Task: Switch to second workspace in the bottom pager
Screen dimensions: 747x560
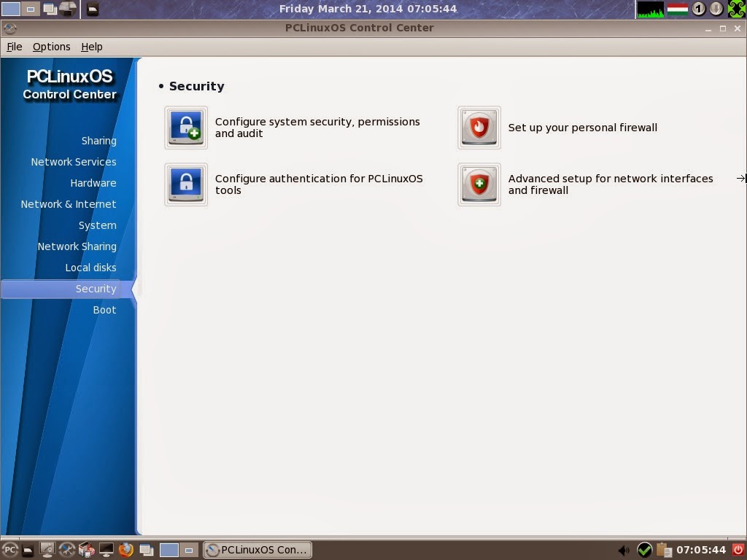Action: coord(189,550)
